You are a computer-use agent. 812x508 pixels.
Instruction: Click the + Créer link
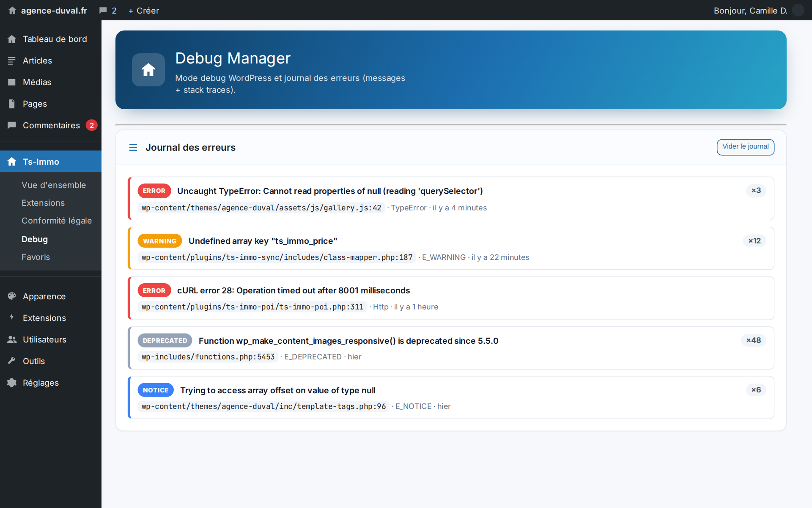pyautogui.click(x=144, y=11)
